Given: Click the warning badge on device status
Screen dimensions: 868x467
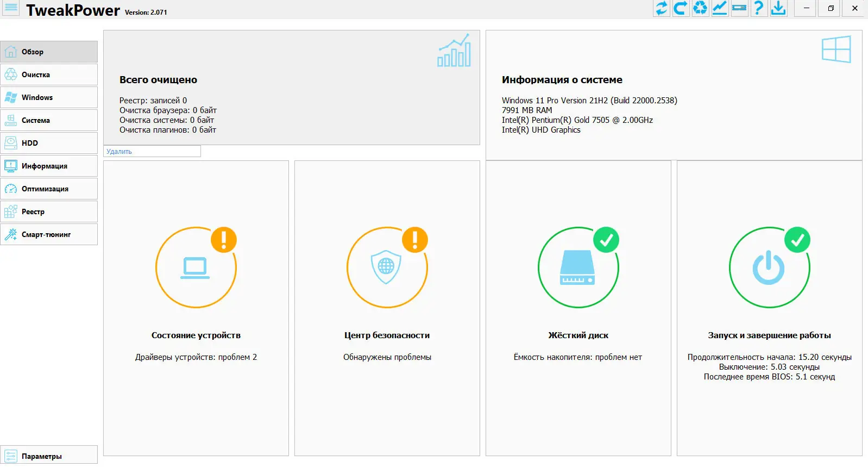Looking at the screenshot, I should pos(224,240).
